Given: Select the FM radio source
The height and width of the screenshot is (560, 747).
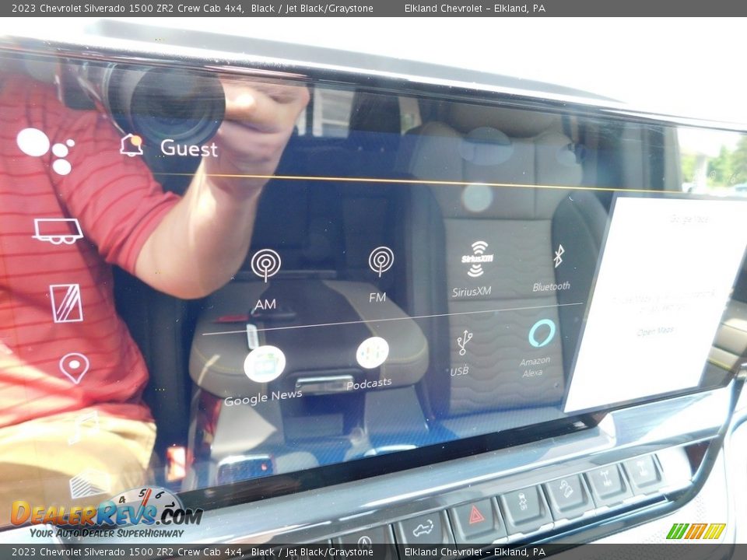Looking at the screenshot, I should point(381,275).
